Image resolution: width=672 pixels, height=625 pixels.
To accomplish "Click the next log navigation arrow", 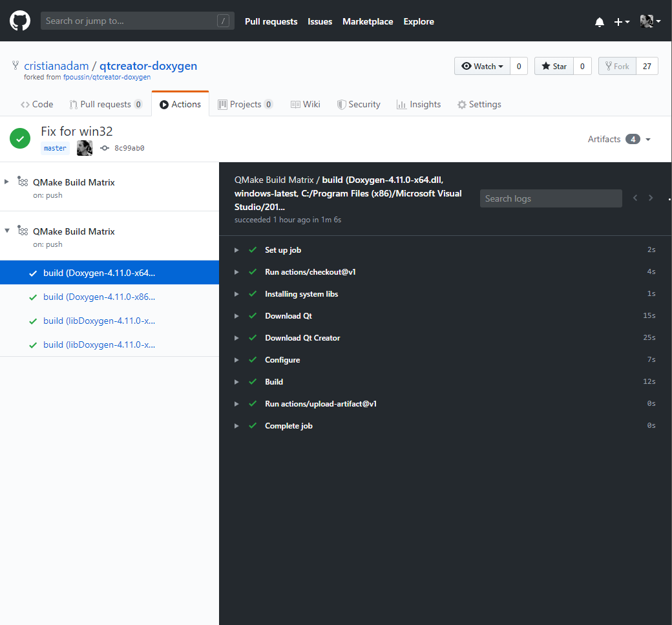I will (651, 198).
